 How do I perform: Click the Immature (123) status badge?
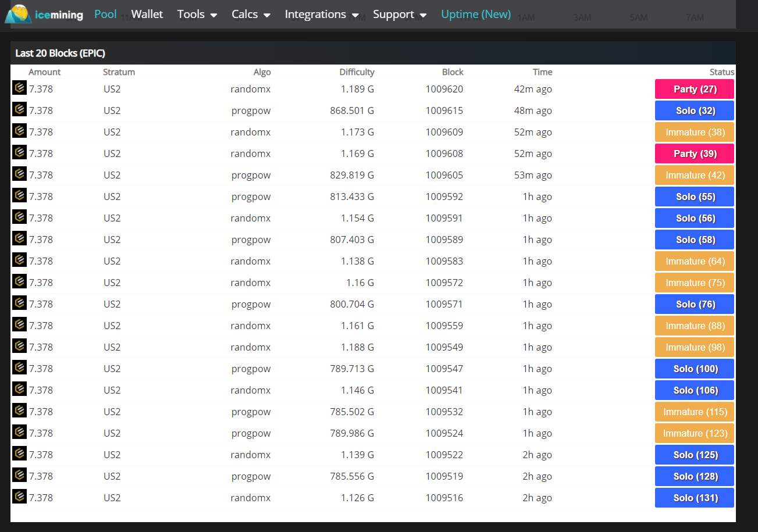tap(695, 433)
